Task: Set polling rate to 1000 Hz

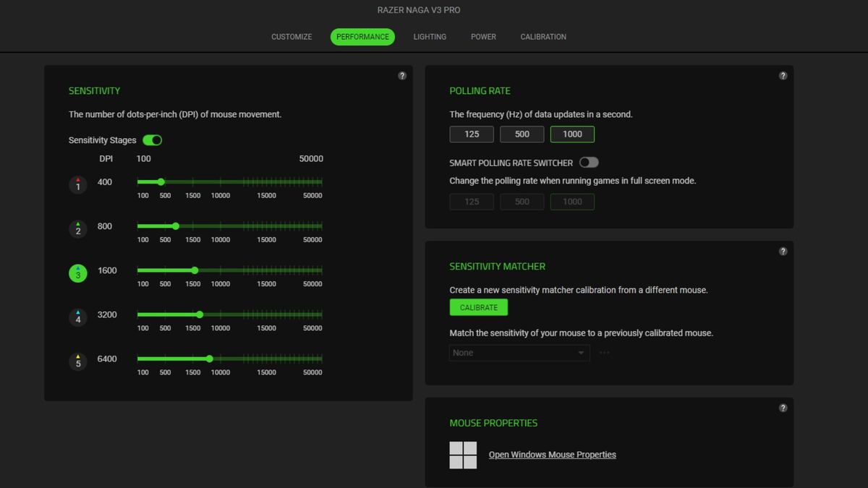Action: click(572, 134)
